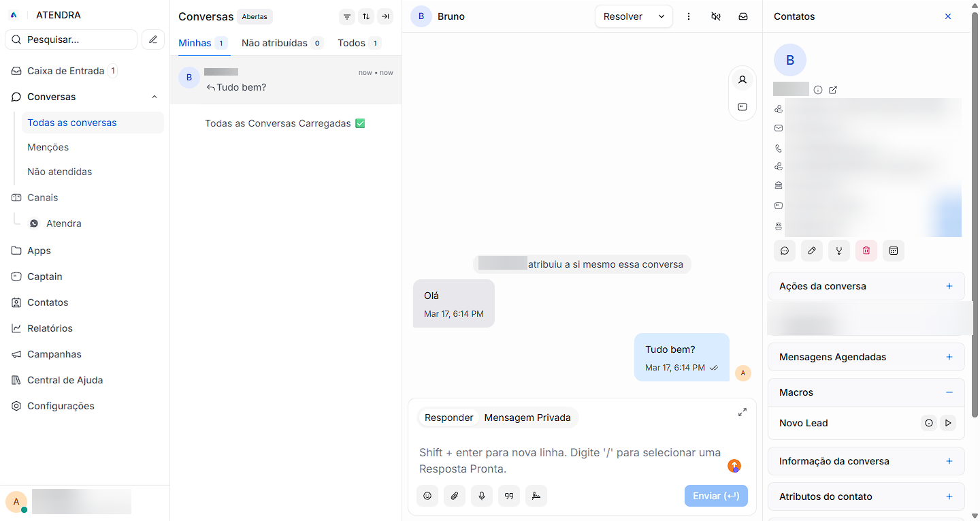Mute the conversation notifications
The height and width of the screenshot is (521, 980).
click(x=715, y=16)
